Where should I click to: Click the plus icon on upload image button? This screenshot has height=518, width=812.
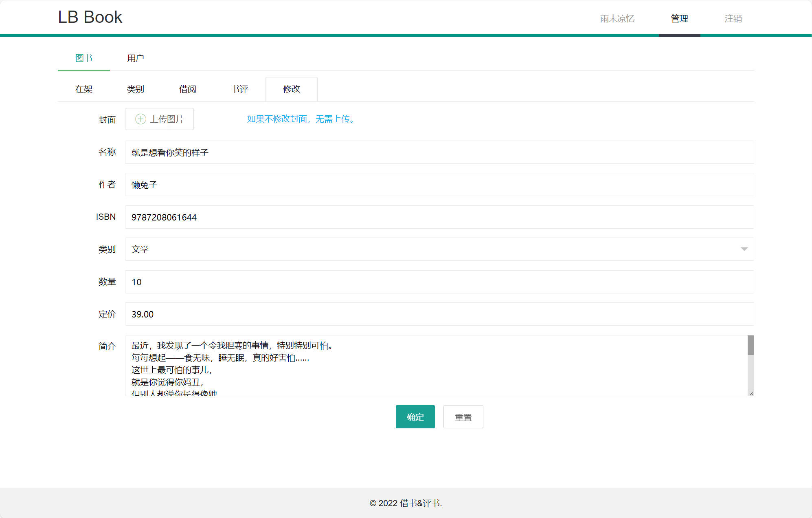[x=140, y=119]
